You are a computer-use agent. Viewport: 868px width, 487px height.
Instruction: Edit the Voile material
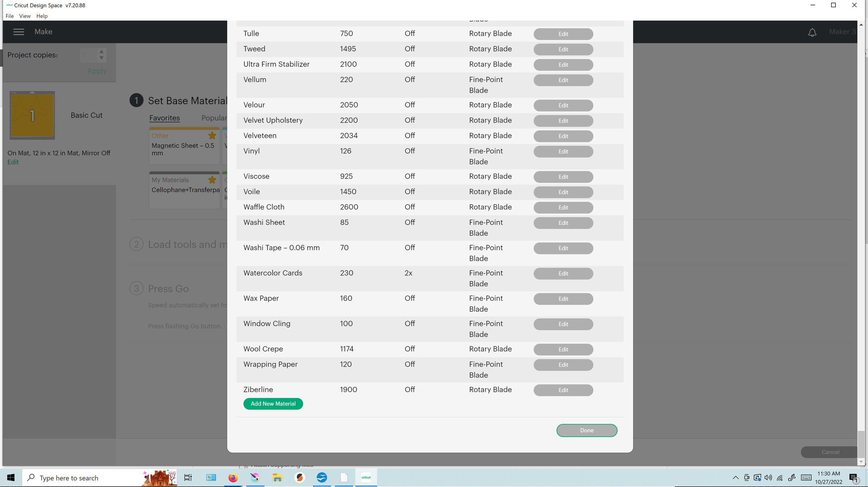click(x=563, y=192)
